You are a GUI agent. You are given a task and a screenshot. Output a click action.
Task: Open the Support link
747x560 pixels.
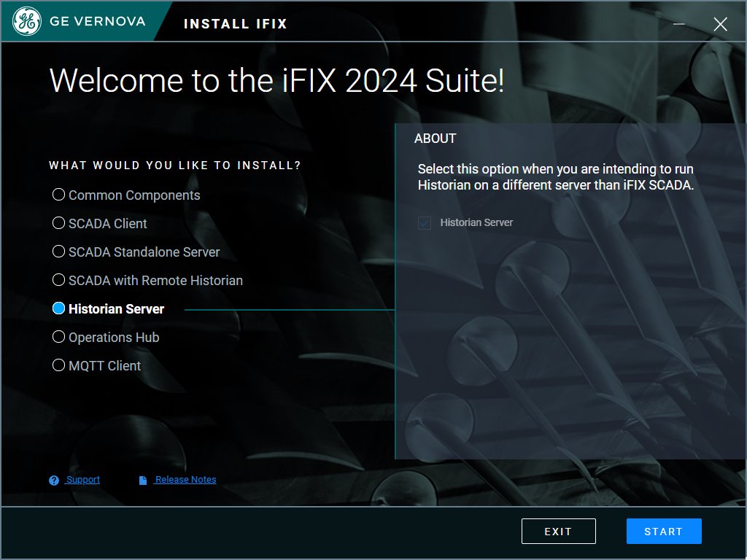click(83, 480)
